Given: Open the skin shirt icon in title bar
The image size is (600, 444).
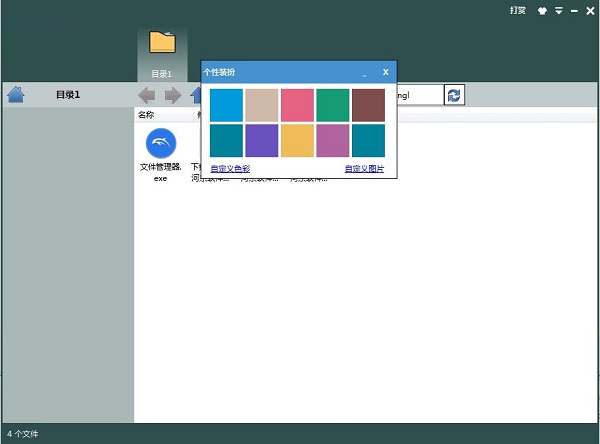Looking at the screenshot, I should (x=543, y=10).
